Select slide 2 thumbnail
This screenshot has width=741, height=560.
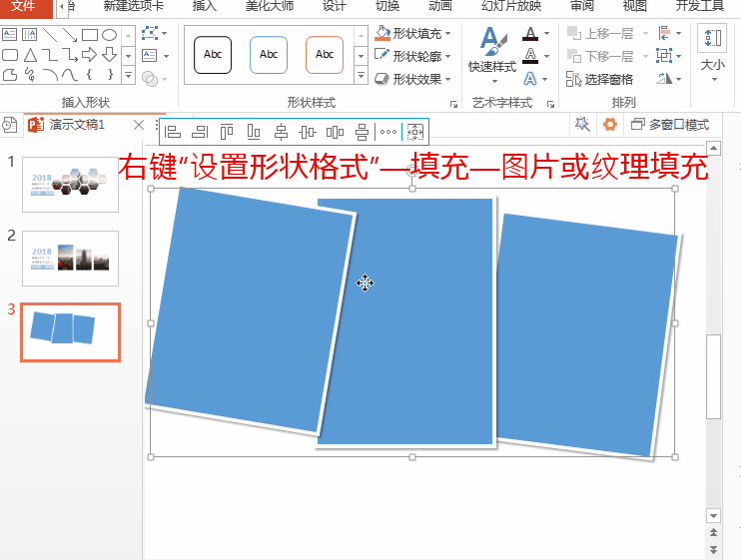pos(71,259)
